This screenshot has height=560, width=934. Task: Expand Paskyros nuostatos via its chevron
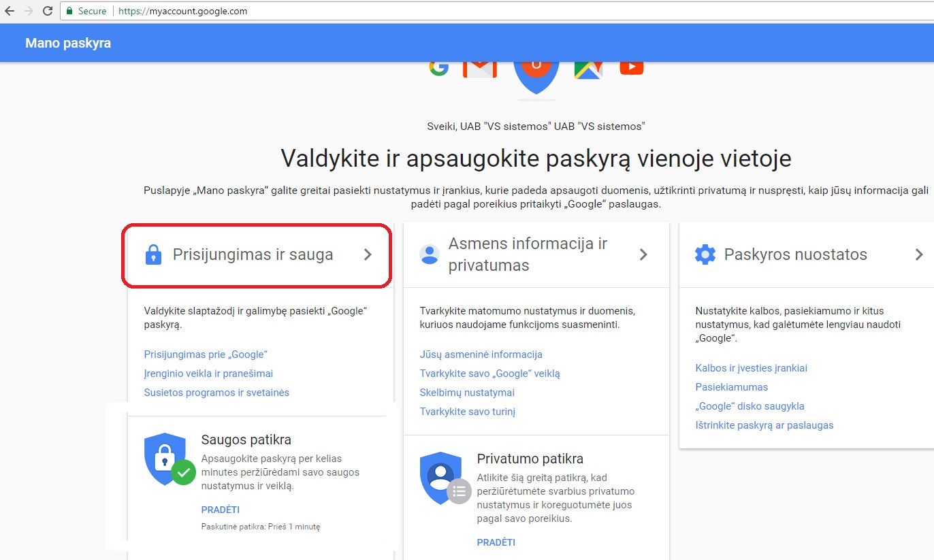[x=919, y=254]
